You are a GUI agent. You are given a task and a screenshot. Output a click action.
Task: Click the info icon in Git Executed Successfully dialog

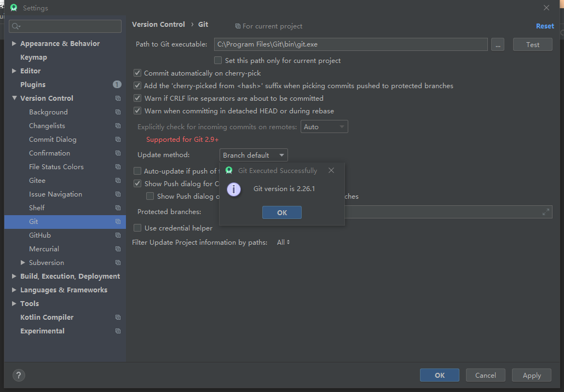234,189
